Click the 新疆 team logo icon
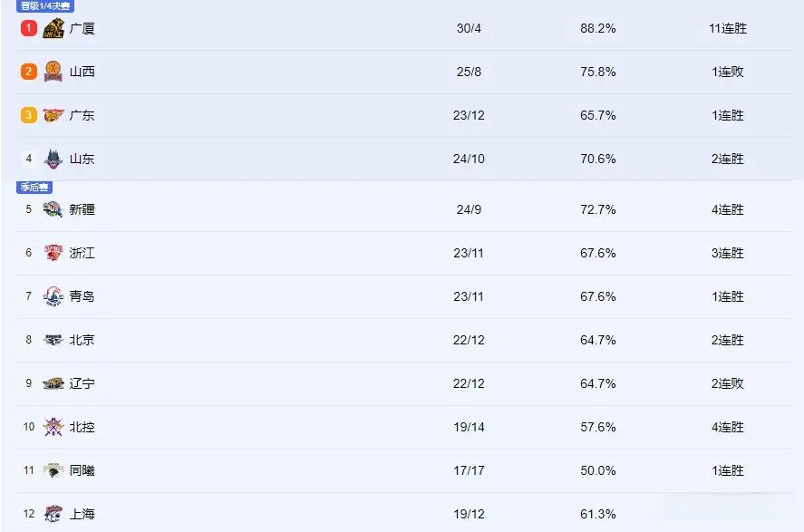 pos(53,209)
